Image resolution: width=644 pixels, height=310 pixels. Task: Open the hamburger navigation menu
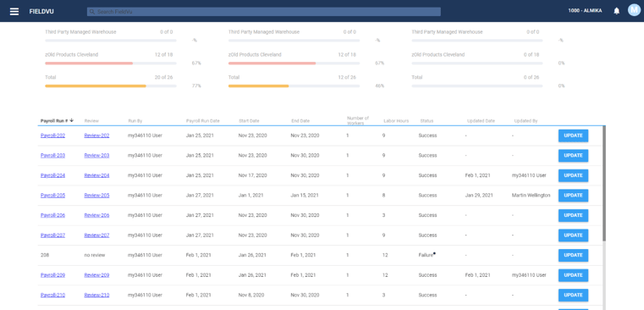(14, 11)
